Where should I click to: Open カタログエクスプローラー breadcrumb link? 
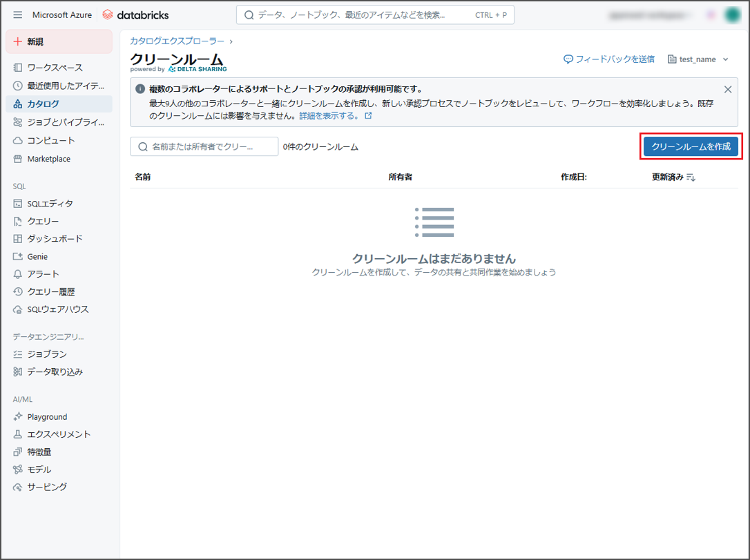tap(177, 41)
